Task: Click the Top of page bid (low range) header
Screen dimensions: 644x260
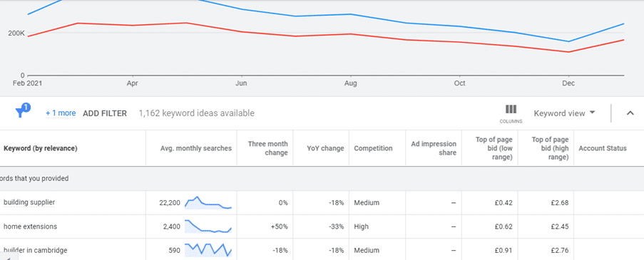Action: (x=494, y=148)
